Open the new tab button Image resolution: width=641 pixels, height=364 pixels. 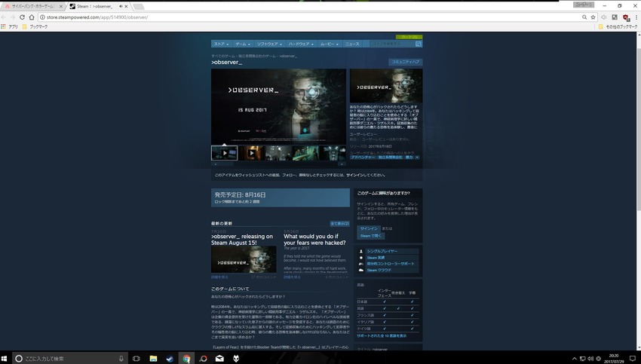tap(139, 7)
